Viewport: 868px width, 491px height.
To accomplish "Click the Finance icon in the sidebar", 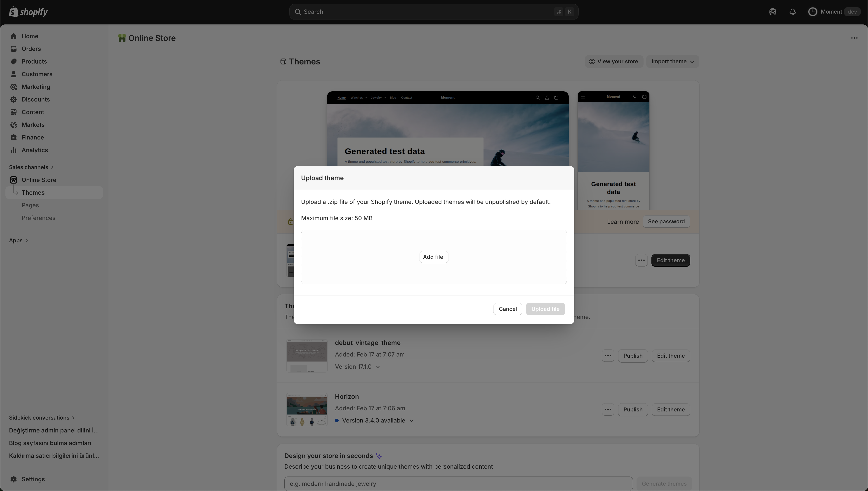I will click(14, 137).
